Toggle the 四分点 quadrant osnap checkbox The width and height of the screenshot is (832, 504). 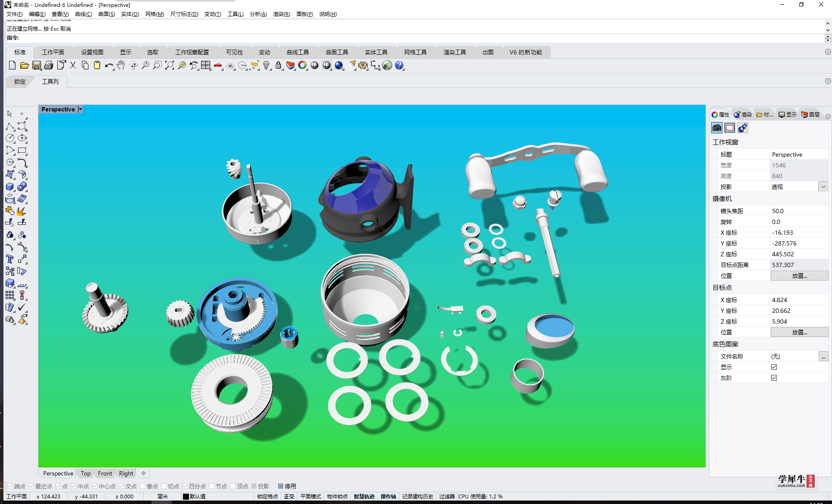click(185, 486)
